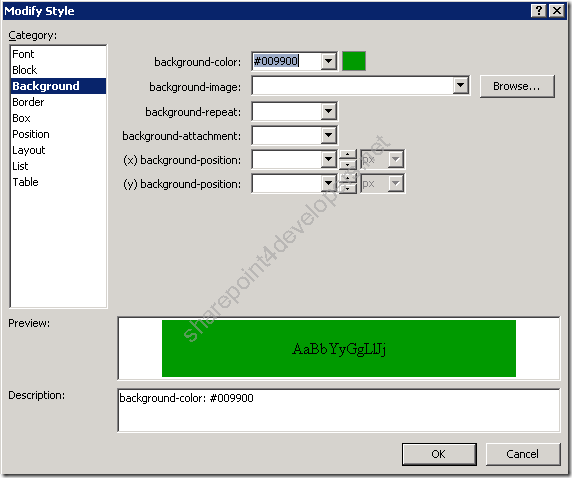Click into the background-color text field
This screenshot has height=478, width=572.
point(287,61)
